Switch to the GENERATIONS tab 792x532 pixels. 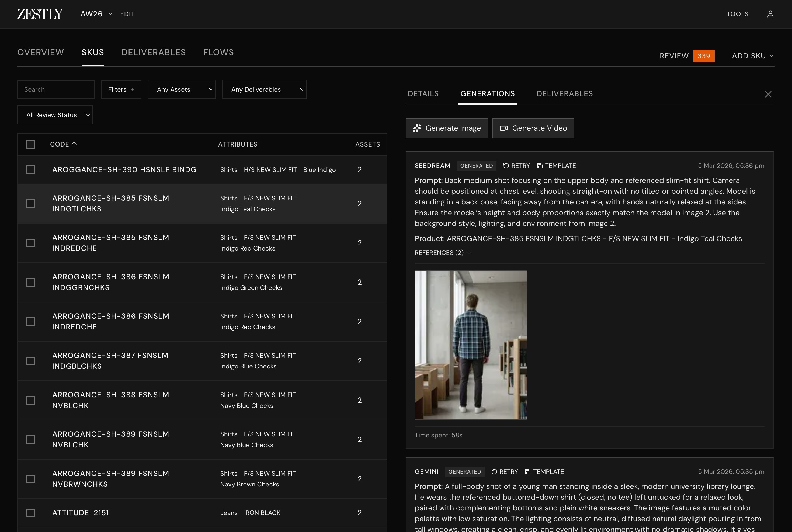pyautogui.click(x=488, y=94)
